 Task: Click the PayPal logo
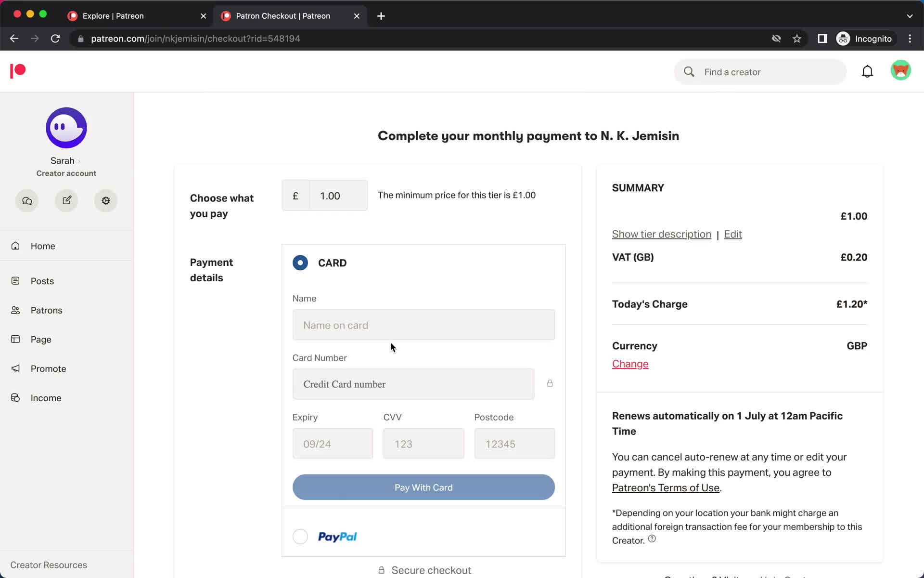pos(337,536)
